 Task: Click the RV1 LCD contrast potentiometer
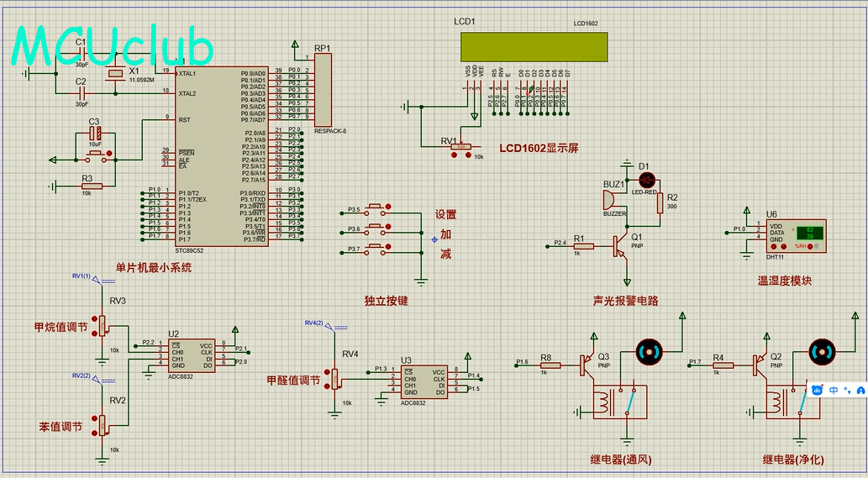click(460, 147)
